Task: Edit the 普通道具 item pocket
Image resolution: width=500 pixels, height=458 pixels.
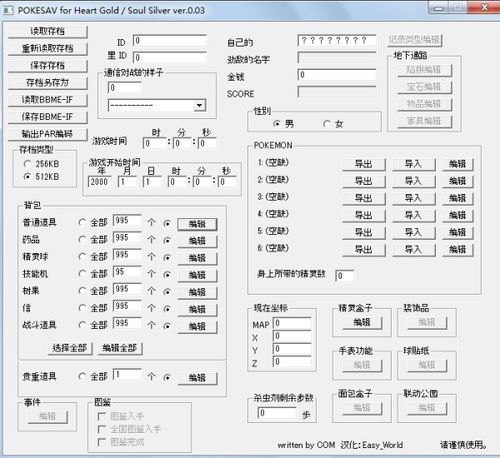Action: coord(197,224)
